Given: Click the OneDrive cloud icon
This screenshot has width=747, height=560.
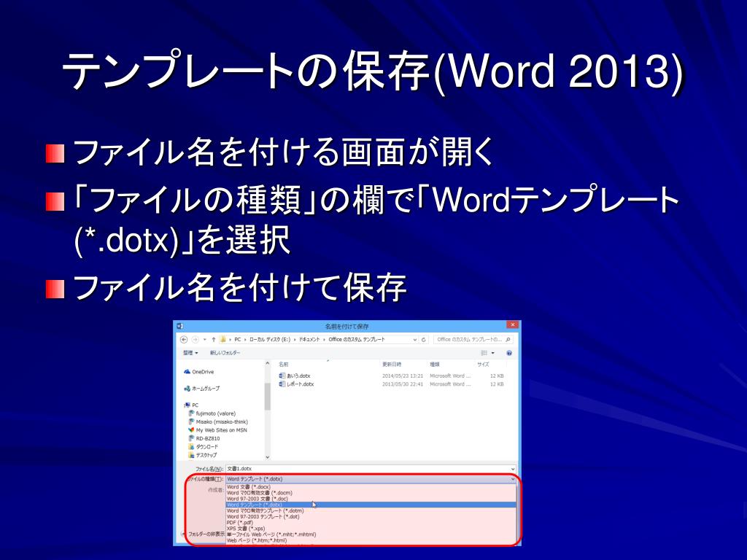Looking at the screenshot, I should 187,372.
